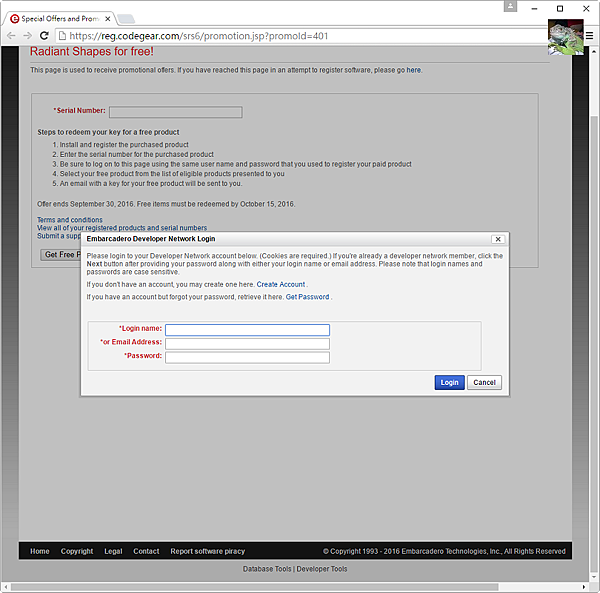Click 'Offer ends September 30, 2016' text
Viewport: 600px width, 593px height.
pyautogui.click(x=85, y=204)
